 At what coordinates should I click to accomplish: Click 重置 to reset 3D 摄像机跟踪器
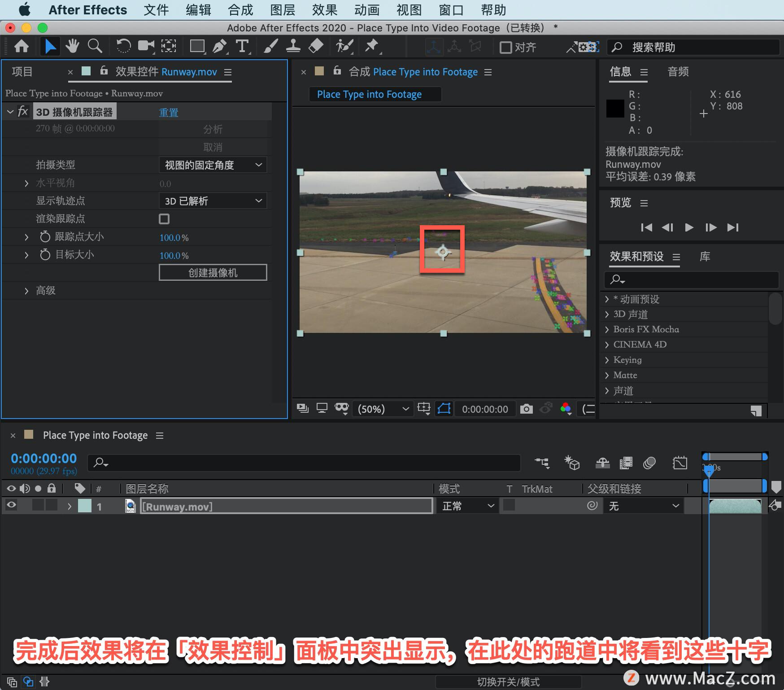[168, 112]
